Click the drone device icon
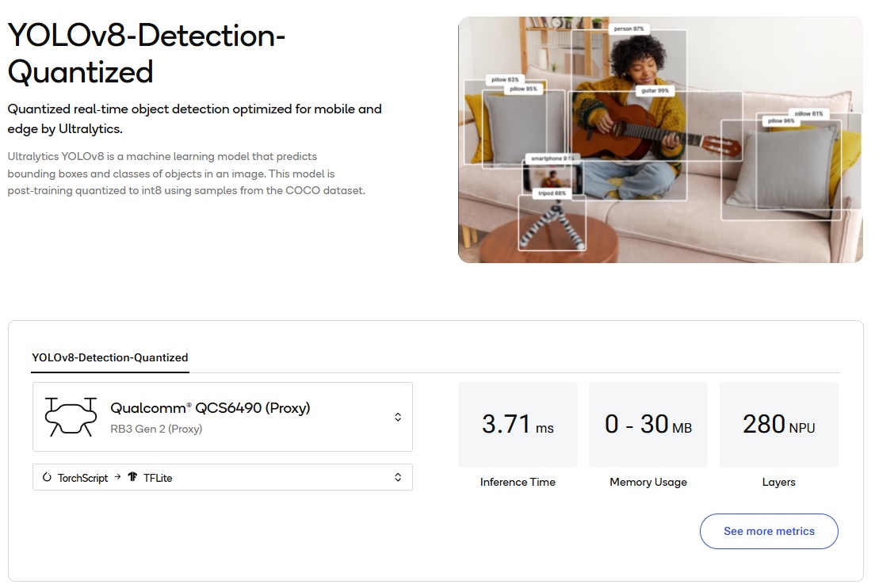 click(x=71, y=417)
